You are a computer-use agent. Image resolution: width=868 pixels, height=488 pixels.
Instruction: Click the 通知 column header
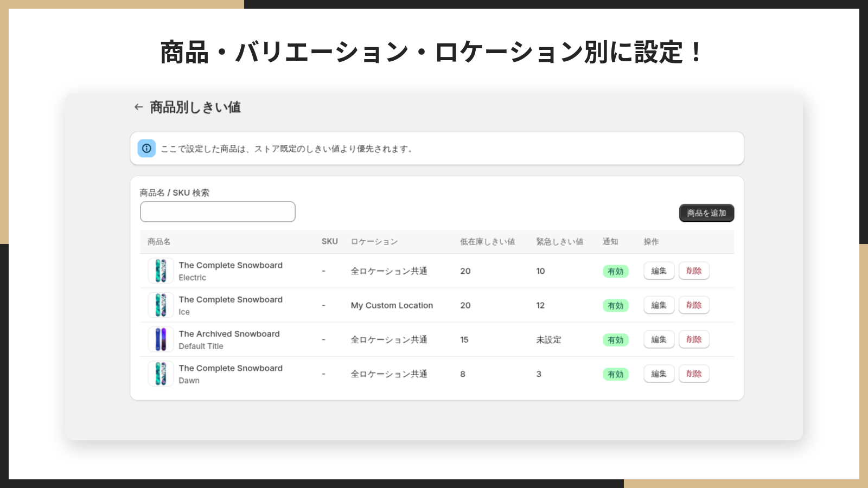coord(610,241)
